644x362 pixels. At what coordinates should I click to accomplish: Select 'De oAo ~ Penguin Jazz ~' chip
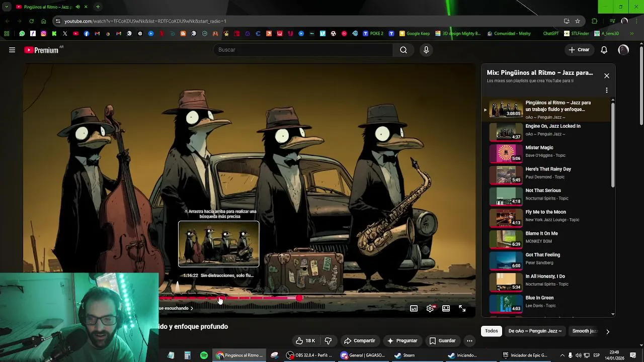click(535, 331)
